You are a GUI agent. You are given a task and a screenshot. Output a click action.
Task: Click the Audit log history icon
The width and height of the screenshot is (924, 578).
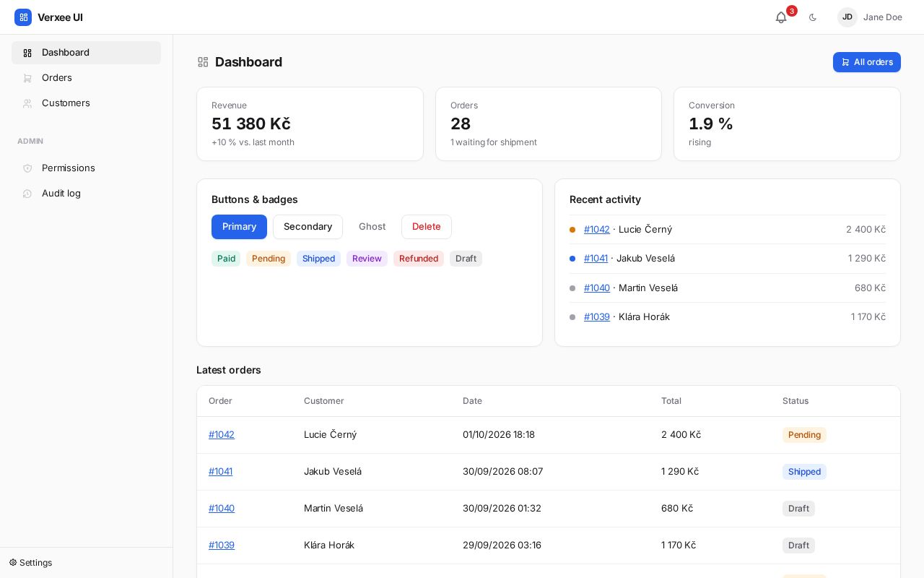(x=27, y=194)
